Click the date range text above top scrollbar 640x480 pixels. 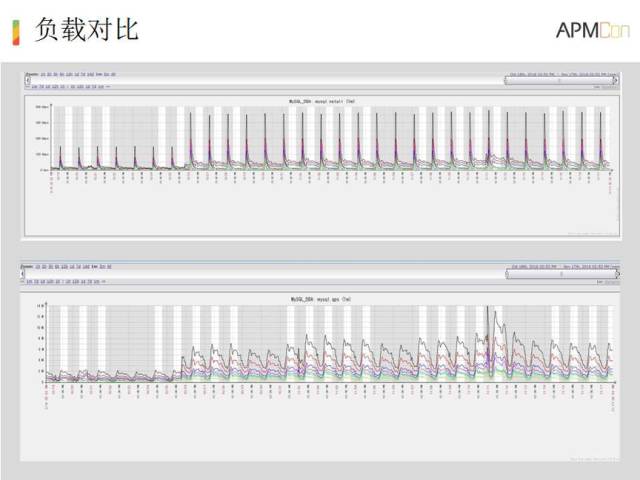point(562,74)
